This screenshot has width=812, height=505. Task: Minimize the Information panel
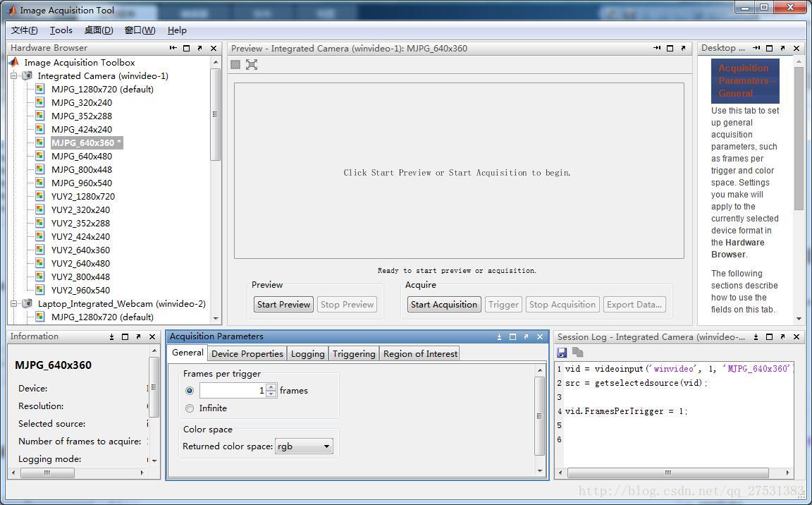112,336
